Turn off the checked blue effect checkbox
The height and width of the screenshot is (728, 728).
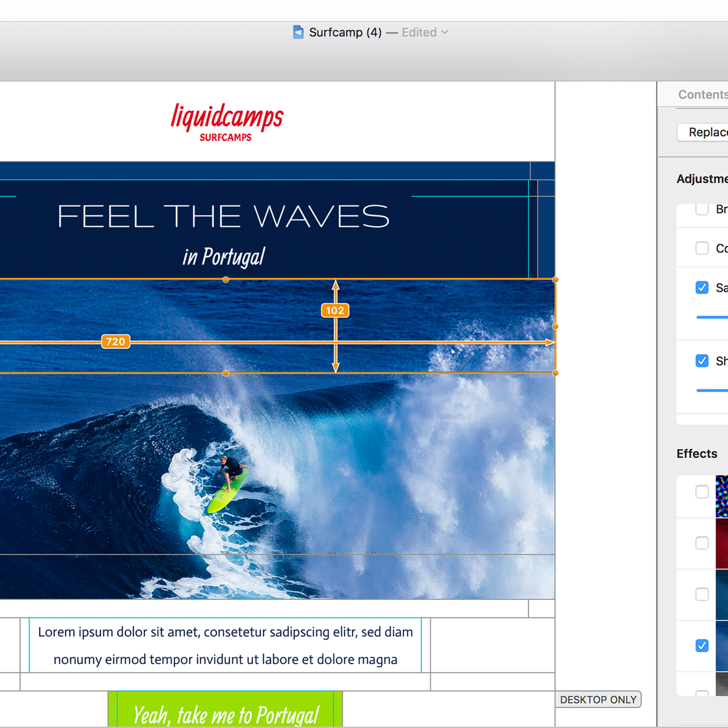(702, 645)
